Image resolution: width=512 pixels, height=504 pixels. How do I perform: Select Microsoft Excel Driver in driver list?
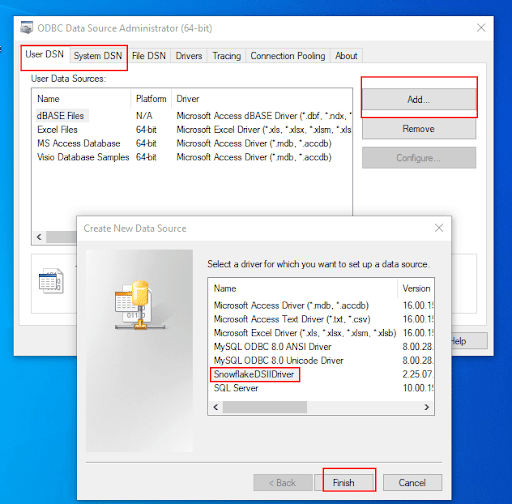305,333
